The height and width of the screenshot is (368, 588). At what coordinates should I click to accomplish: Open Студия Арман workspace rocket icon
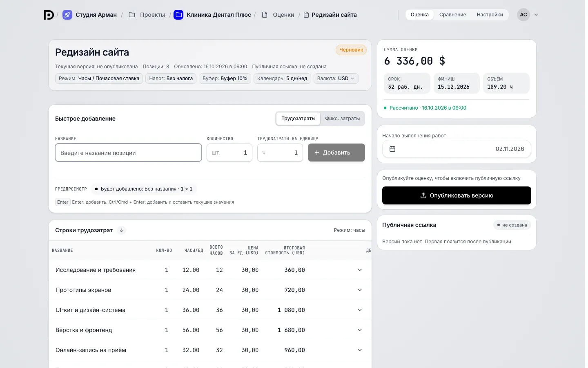(x=67, y=15)
